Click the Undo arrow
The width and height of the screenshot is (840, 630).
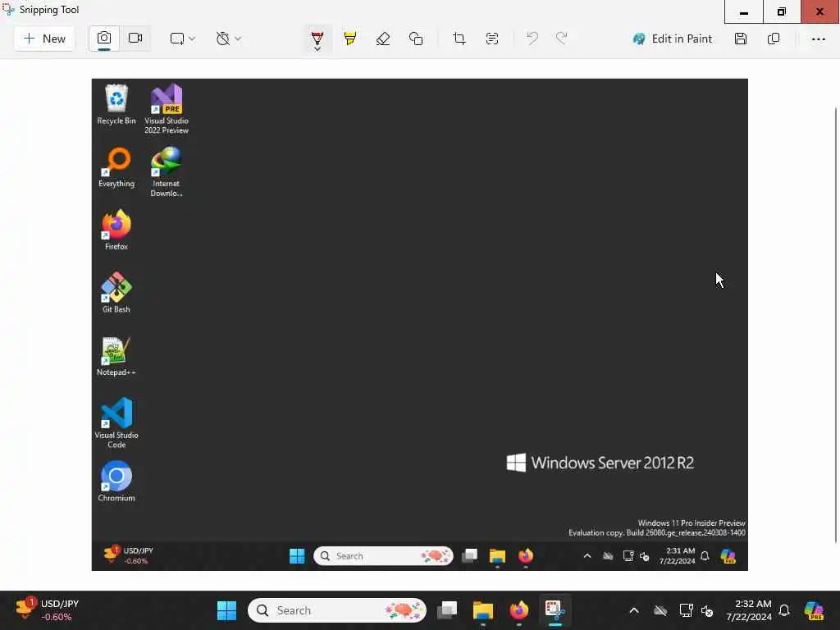[532, 39]
